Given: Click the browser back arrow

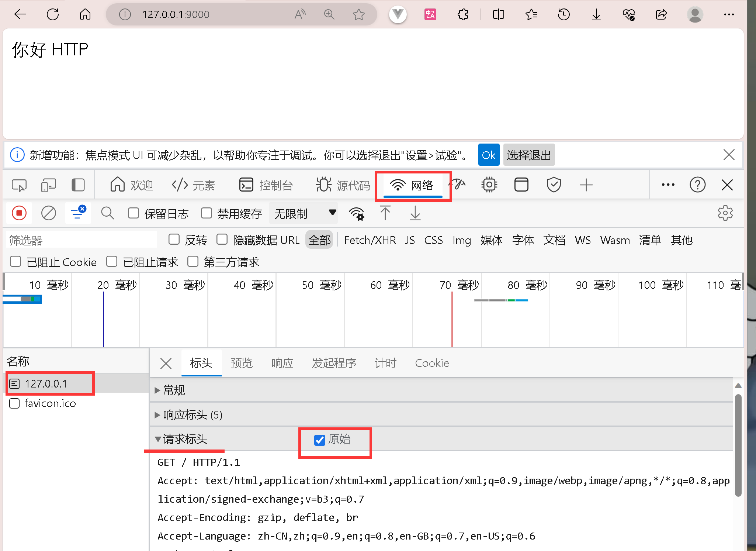Looking at the screenshot, I should click(x=20, y=14).
